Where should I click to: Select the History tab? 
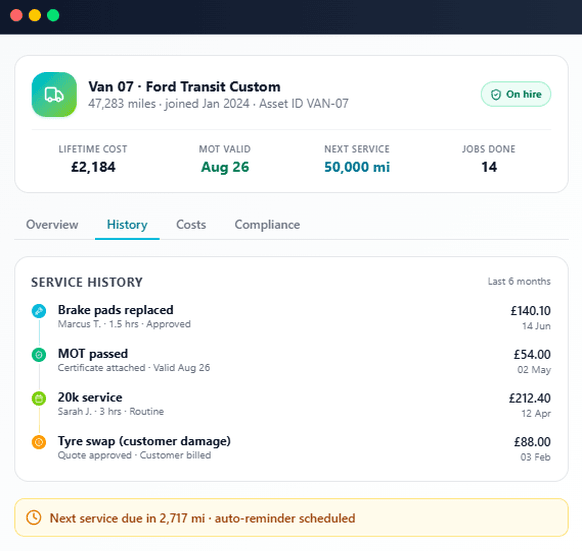(127, 225)
